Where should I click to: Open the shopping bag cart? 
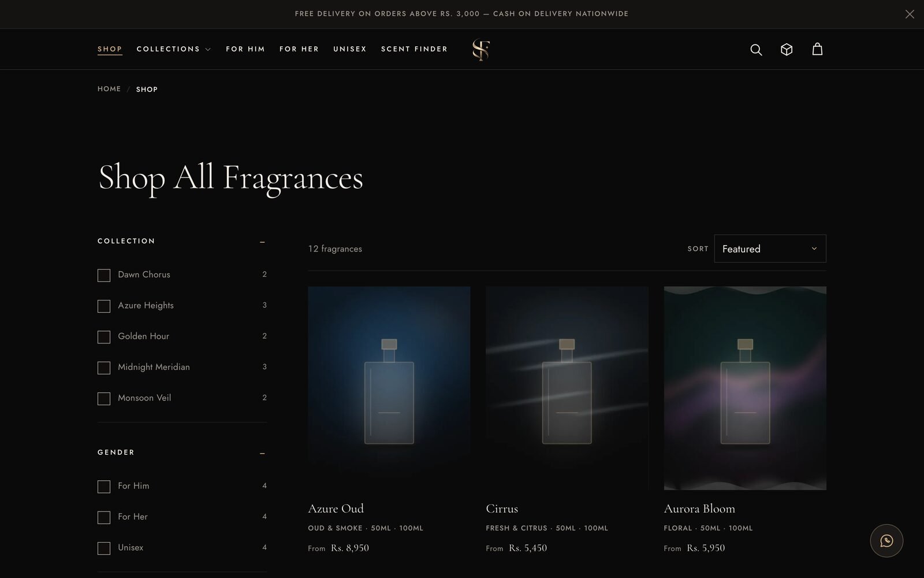coord(817,49)
